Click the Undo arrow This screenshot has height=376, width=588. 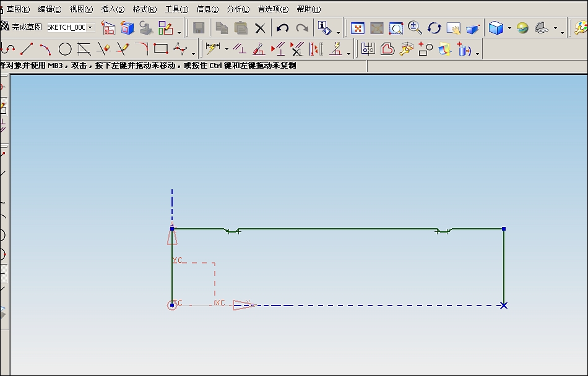282,28
